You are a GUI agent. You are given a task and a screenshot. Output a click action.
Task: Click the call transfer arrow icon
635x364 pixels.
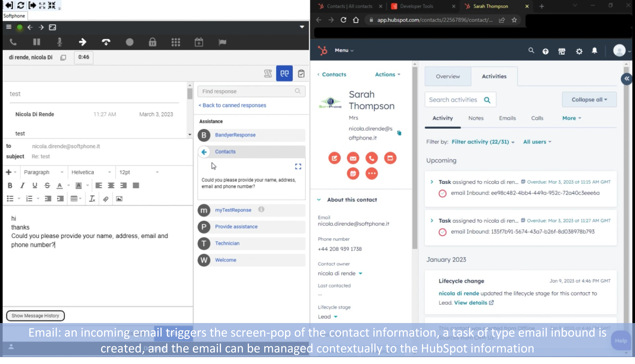pos(83,42)
